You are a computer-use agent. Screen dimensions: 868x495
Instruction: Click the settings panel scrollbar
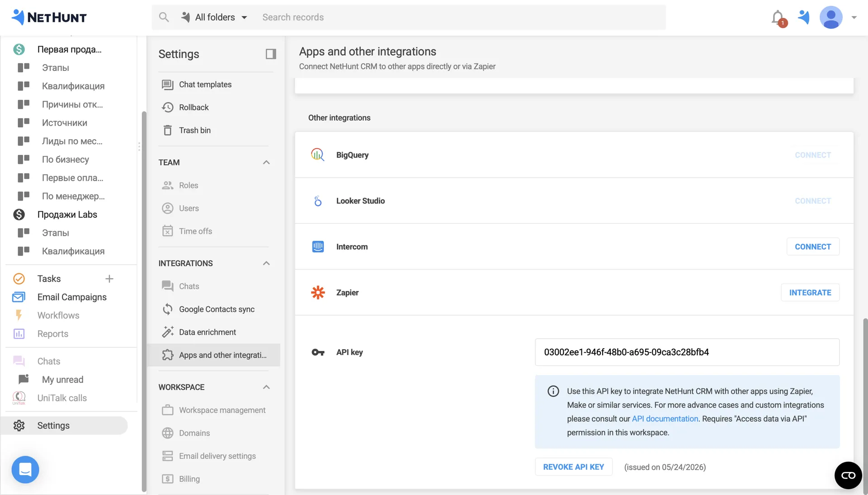coord(144,302)
